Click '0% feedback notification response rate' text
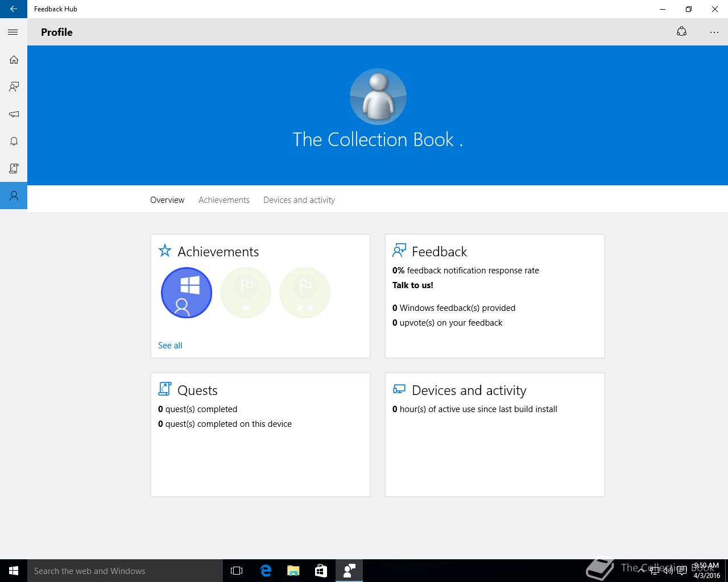The image size is (728, 582). pyautogui.click(x=466, y=271)
